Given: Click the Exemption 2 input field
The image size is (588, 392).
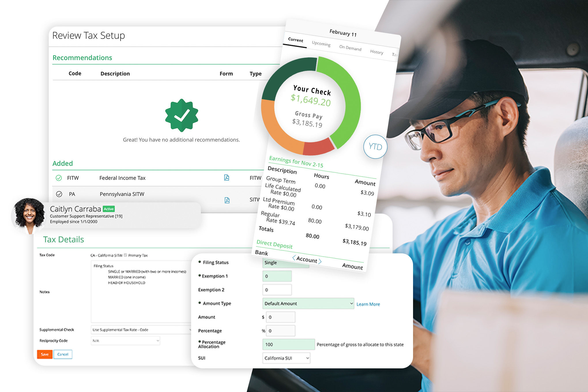Looking at the screenshot, I should (277, 290).
